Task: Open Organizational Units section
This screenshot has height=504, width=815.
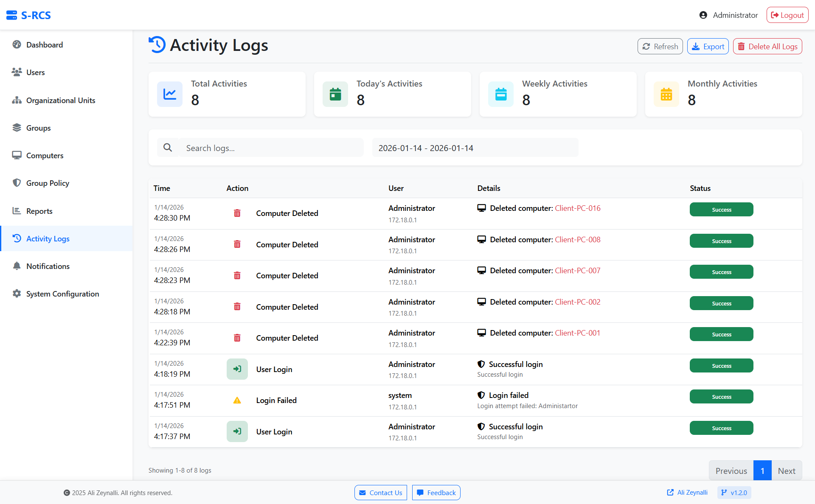Action: point(60,100)
